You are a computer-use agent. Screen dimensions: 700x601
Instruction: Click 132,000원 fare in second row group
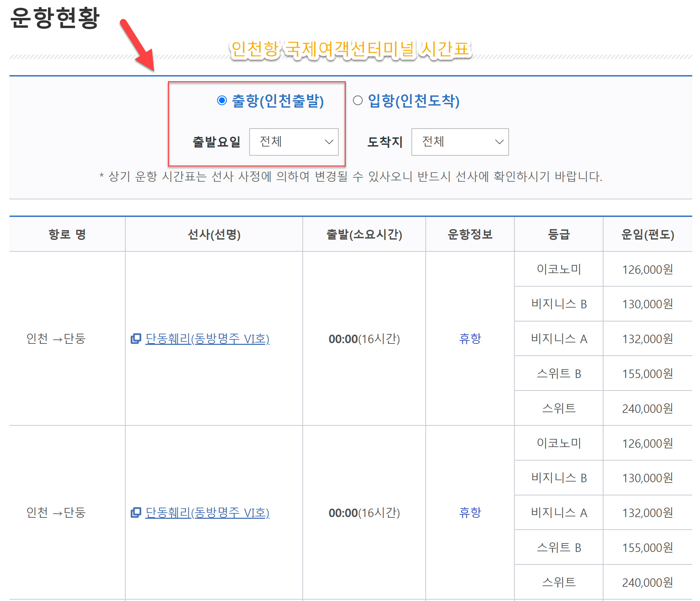coord(648,513)
